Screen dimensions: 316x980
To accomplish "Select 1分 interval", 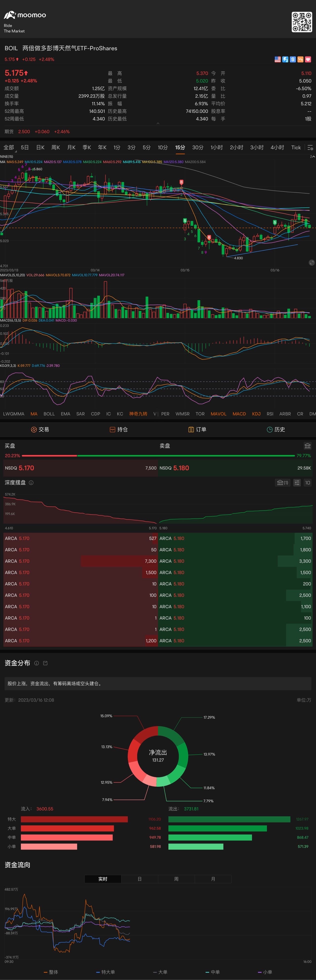I will point(117,147).
